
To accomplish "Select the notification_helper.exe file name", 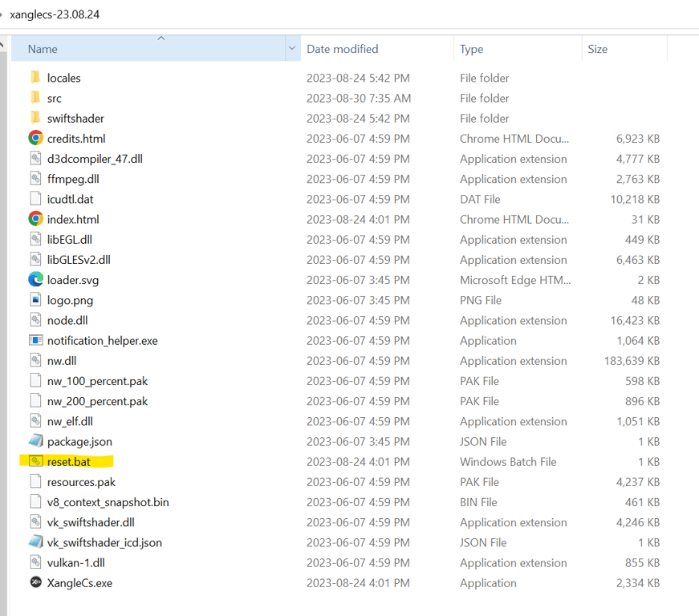I will pyautogui.click(x=103, y=341).
